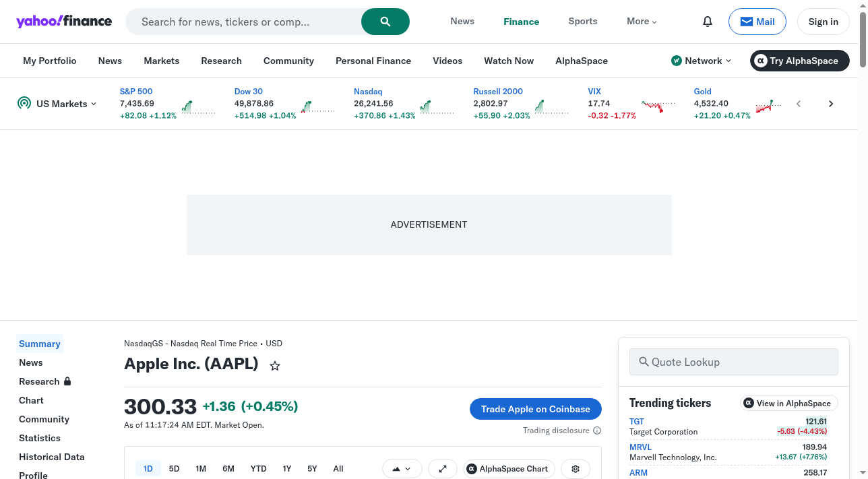Click in the Quote Lookup field

(x=734, y=362)
